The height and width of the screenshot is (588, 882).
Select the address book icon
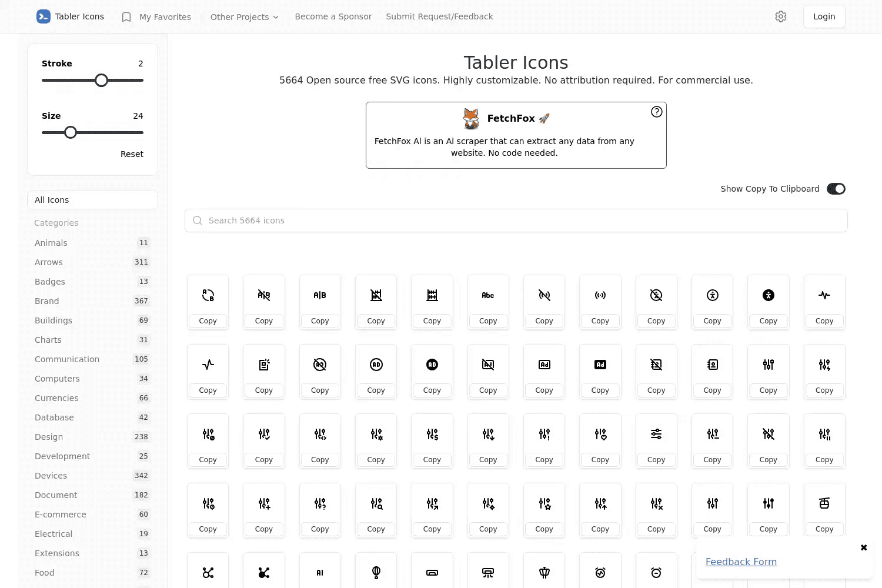coord(713,365)
